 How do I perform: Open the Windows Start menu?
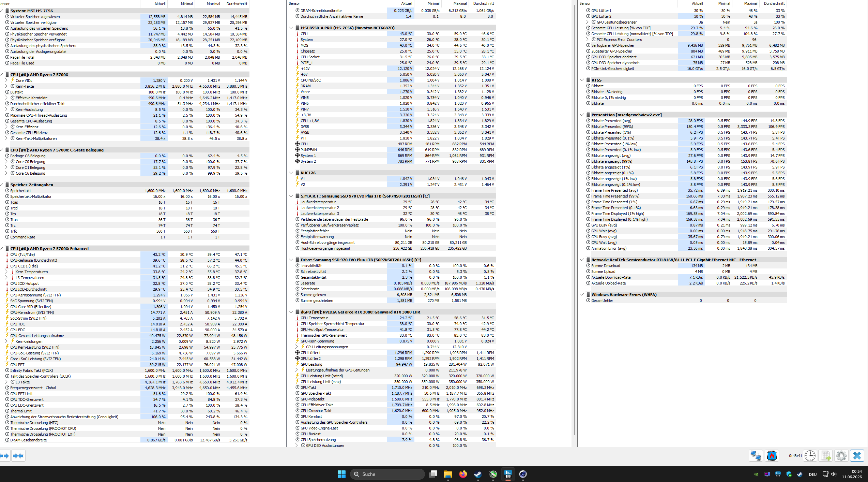pyautogui.click(x=341, y=474)
